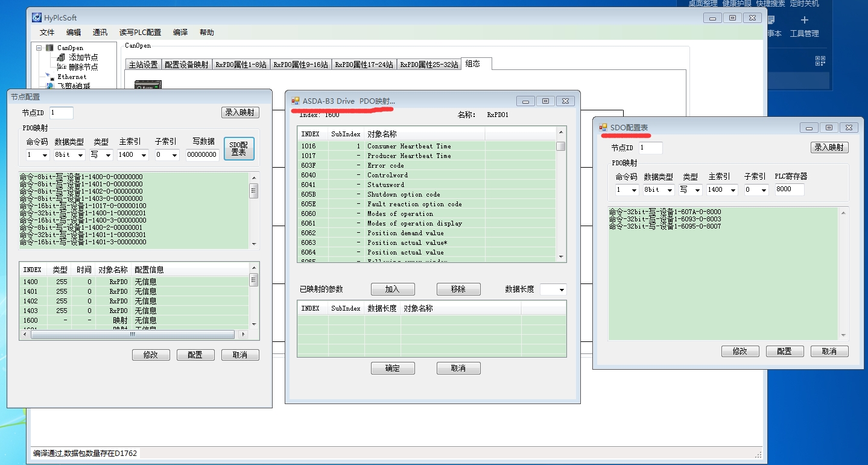Open the 编辑 menu
This screenshot has height=465, width=868.
[x=74, y=33]
